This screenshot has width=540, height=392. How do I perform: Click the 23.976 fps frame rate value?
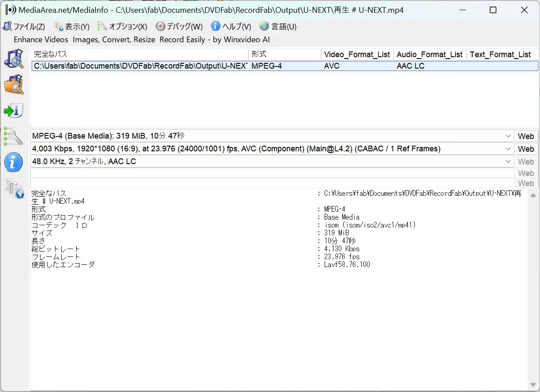click(x=342, y=256)
